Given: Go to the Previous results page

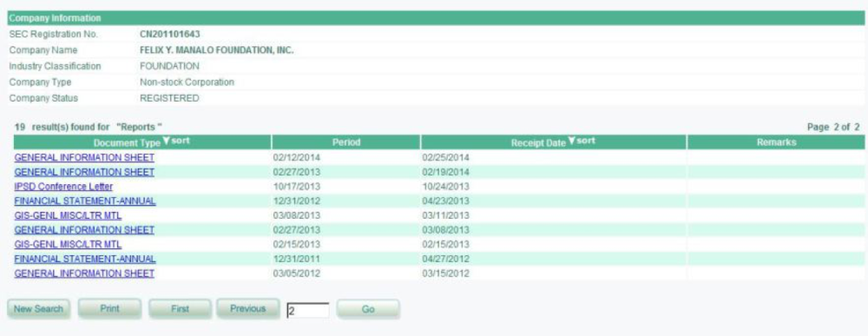Looking at the screenshot, I should point(247,309).
